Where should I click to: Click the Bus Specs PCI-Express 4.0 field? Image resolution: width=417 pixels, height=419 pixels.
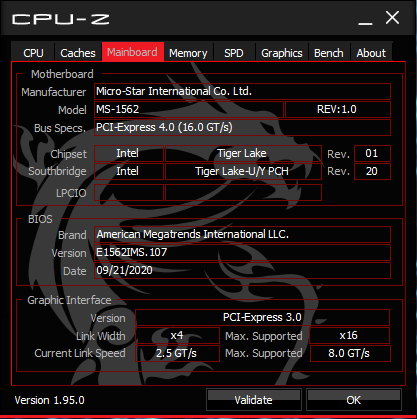[x=242, y=127]
